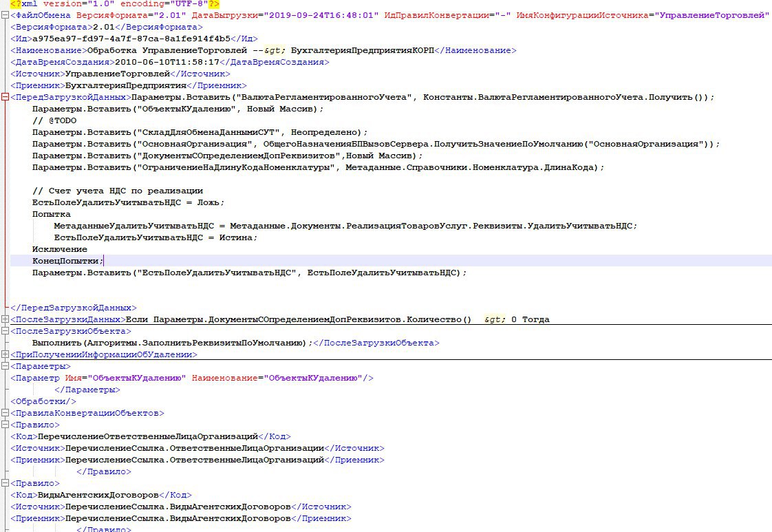The height and width of the screenshot is (532, 772).
Task: Click the // @TODO comment line
Action: 54,120
